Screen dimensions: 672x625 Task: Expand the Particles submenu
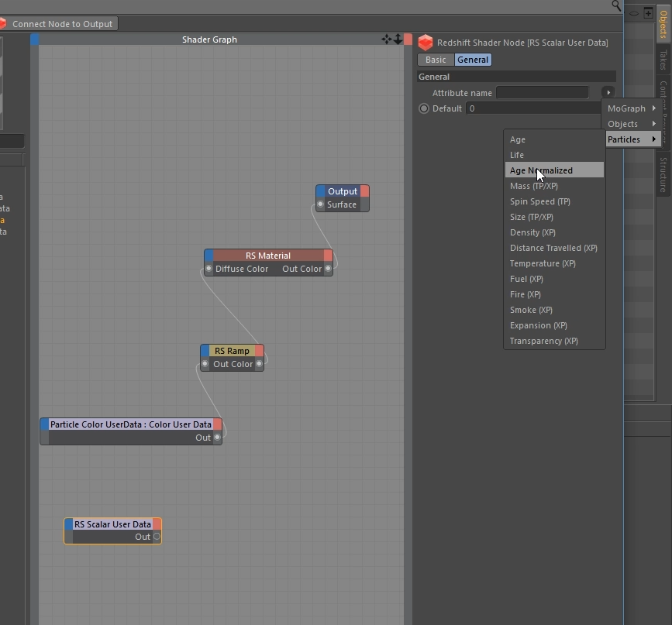click(x=632, y=139)
